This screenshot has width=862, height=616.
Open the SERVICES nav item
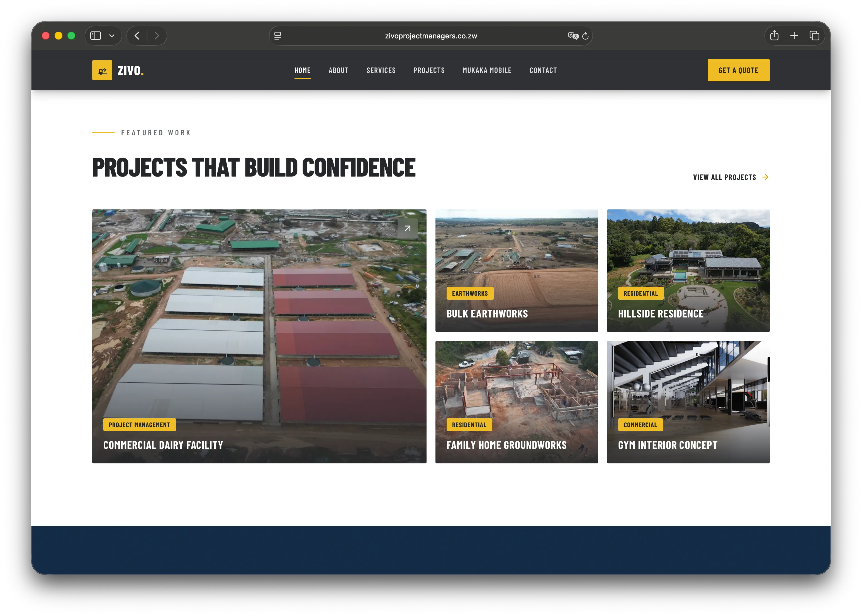[381, 70]
